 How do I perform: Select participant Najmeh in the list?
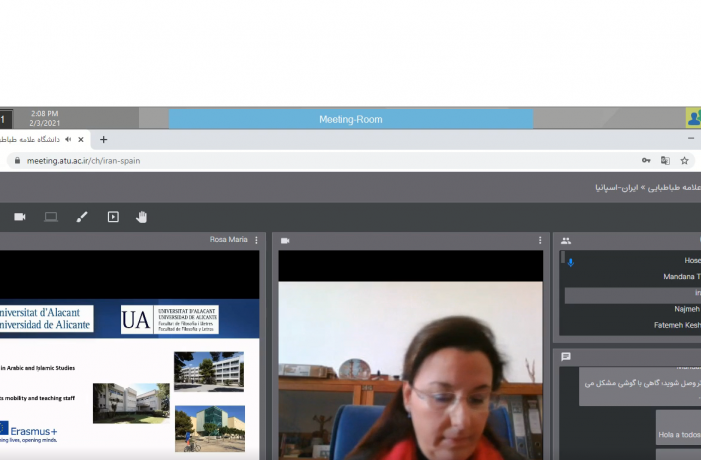click(687, 309)
